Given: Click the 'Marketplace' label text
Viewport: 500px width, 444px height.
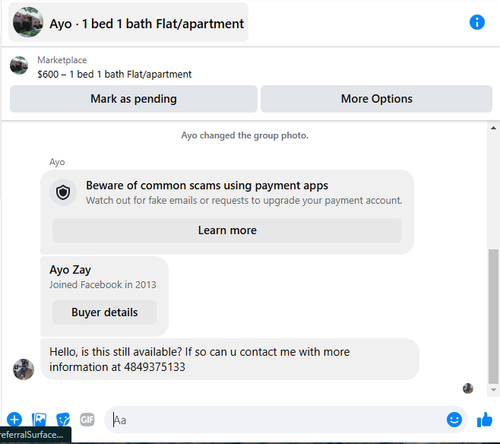Looking at the screenshot, I should tap(62, 60).
